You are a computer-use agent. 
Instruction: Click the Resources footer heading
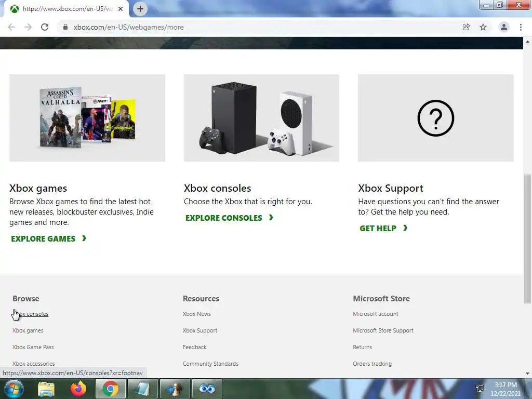[201, 299]
